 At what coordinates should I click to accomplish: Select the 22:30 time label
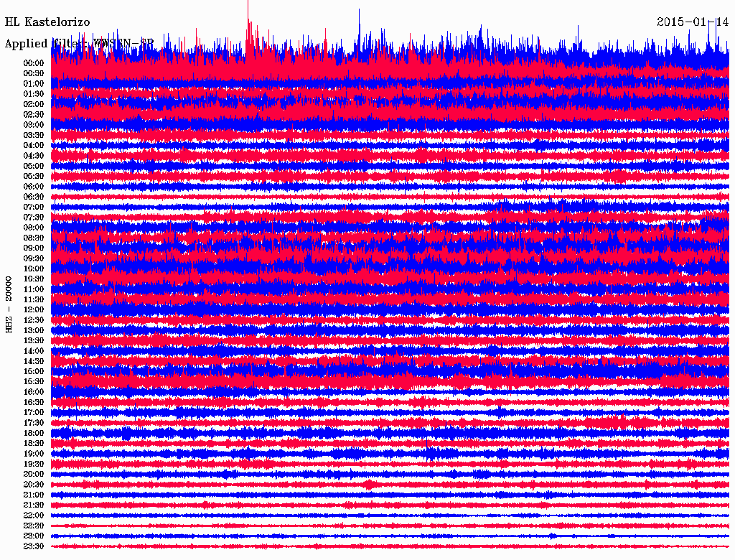click(34, 526)
